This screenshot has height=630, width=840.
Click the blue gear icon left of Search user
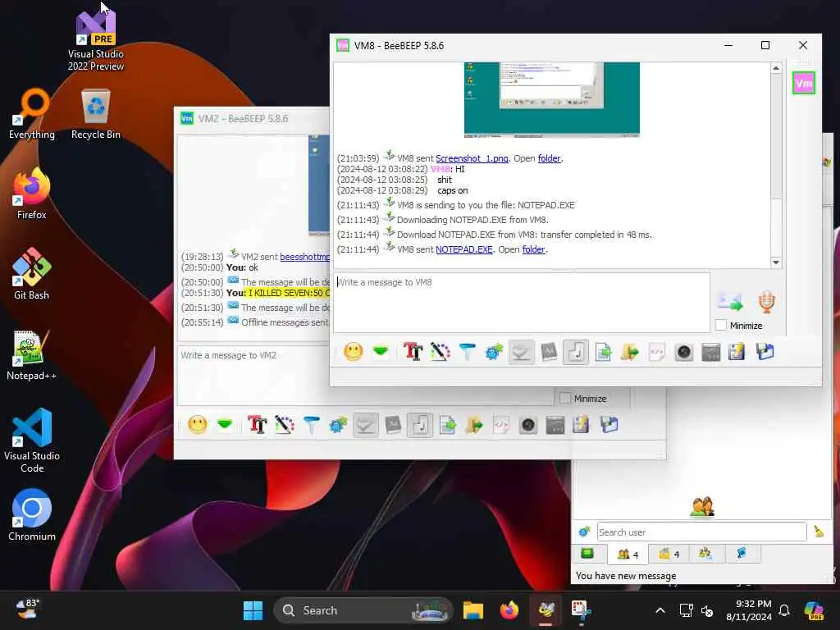tap(584, 532)
